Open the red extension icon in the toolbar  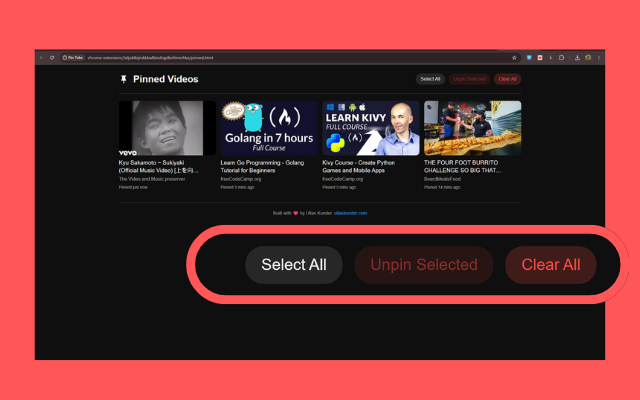tap(540, 58)
